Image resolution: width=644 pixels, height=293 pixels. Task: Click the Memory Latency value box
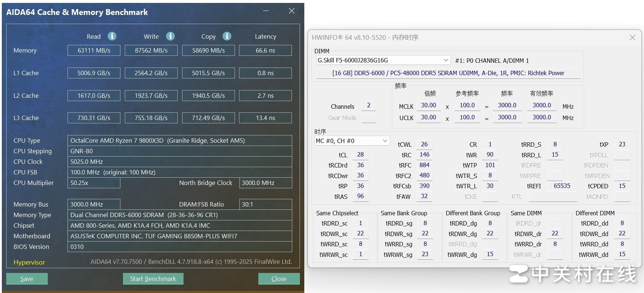point(265,50)
